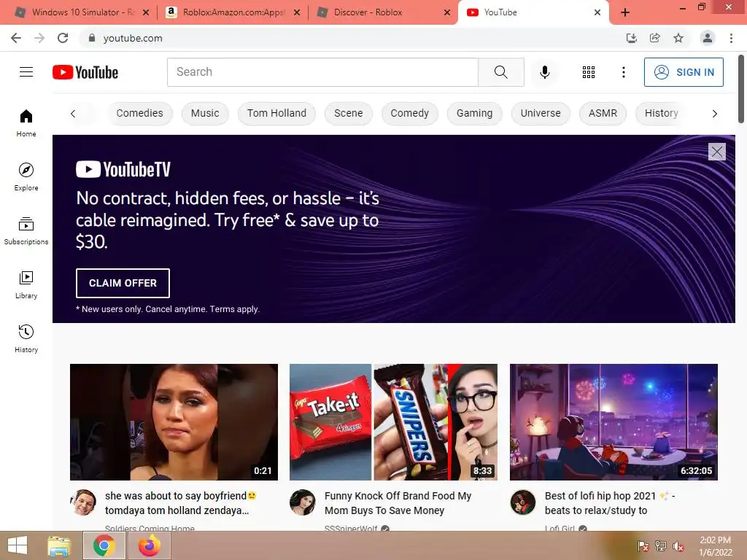Open History in sidebar
The width and height of the screenshot is (747, 560).
(x=26, y=338)
